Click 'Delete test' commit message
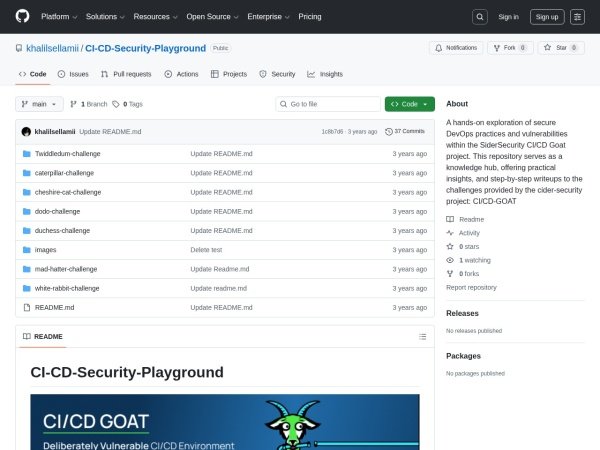 click(206, 250)
